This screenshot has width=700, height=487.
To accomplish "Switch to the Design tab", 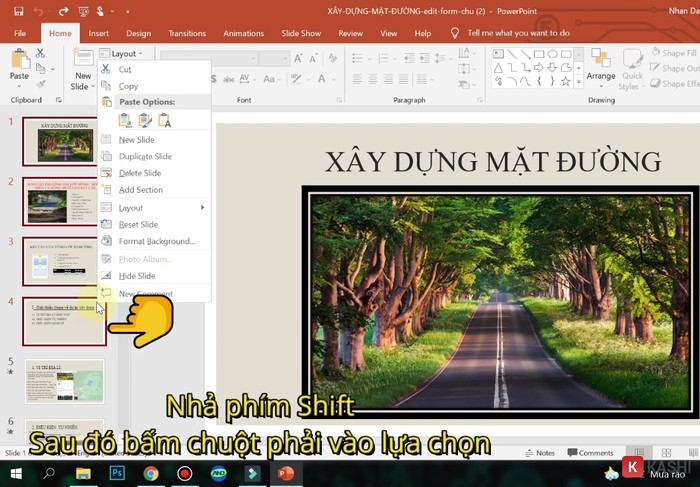I will (x=138, y=33).
